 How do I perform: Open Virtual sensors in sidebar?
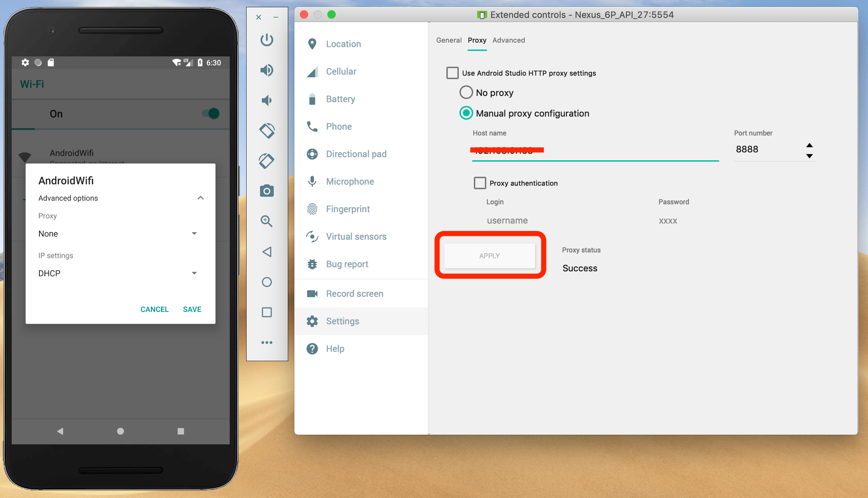[356, 237]
